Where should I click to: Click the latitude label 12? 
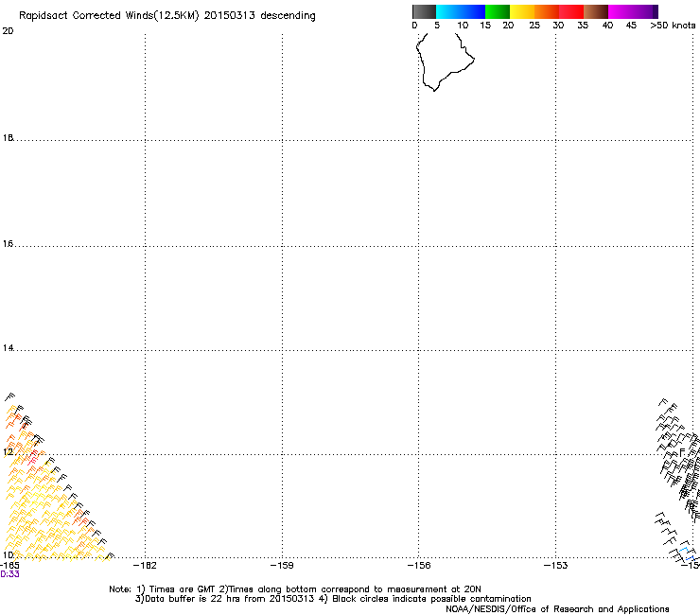tap(8, 452)
